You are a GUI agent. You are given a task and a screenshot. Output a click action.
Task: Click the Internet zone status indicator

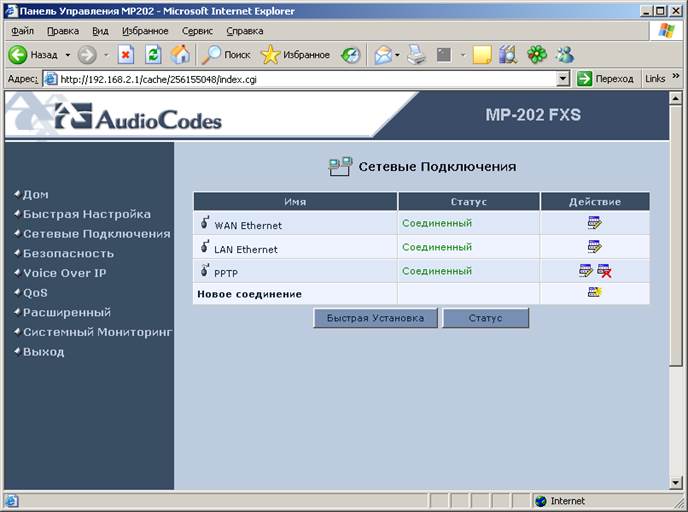[x=561, y=501]
